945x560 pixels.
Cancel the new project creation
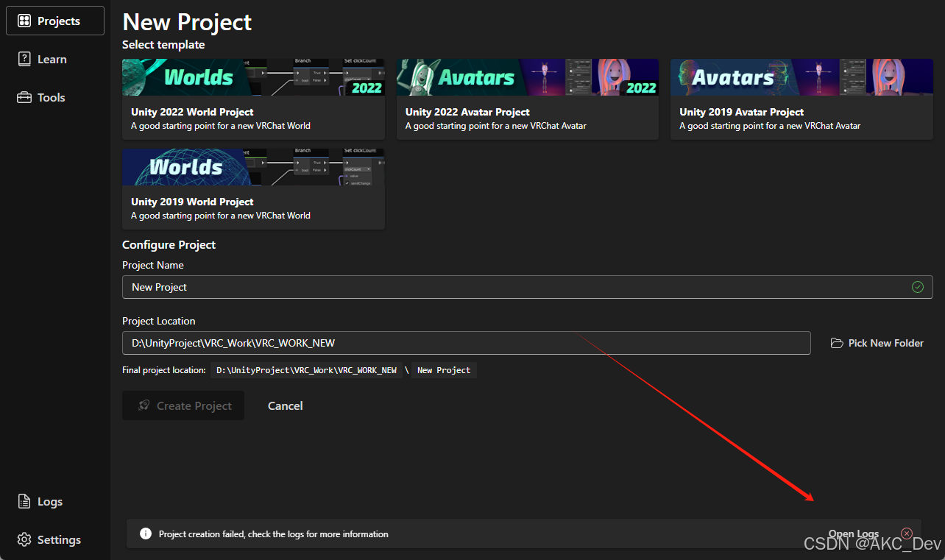286,405
